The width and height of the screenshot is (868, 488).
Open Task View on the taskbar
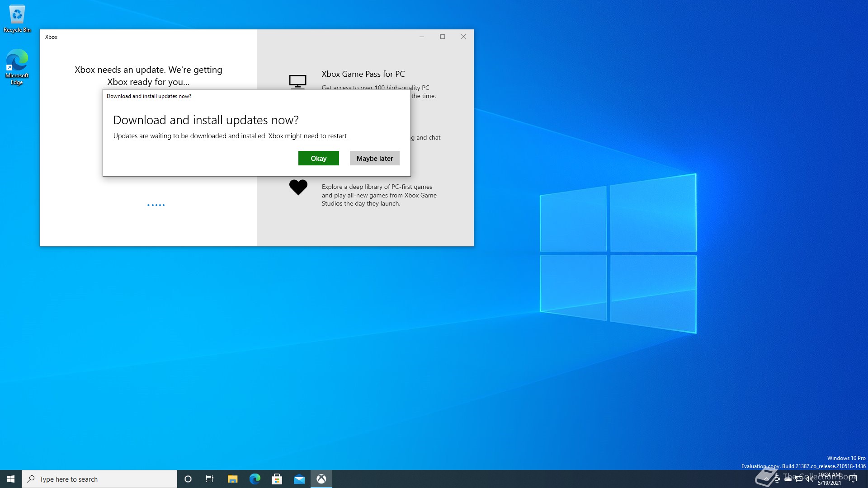pyautogui.click(x=210, y=479)
